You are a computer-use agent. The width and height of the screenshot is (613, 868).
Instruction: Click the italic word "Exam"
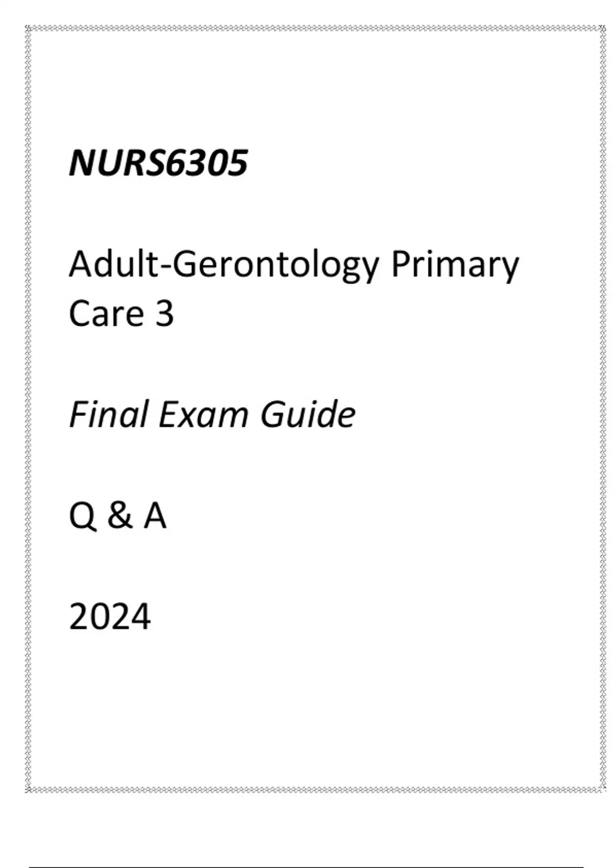(x=203, y=414)
